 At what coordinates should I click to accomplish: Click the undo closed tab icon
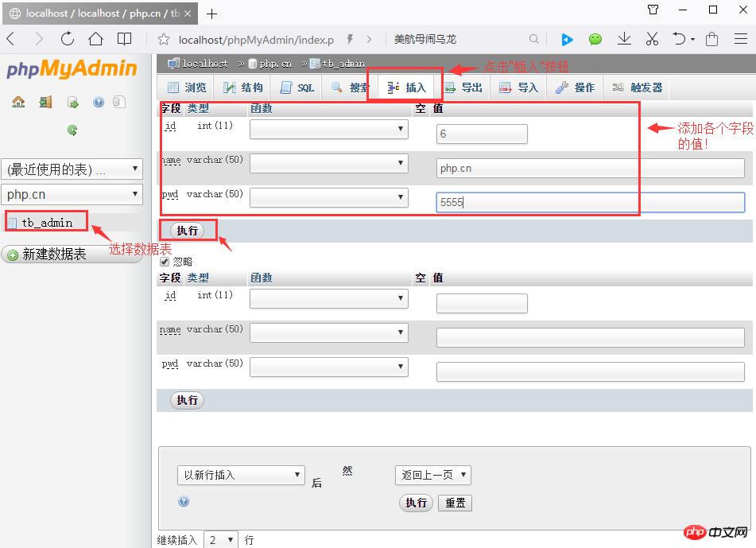pyautogui.click(x=679, y=39)
